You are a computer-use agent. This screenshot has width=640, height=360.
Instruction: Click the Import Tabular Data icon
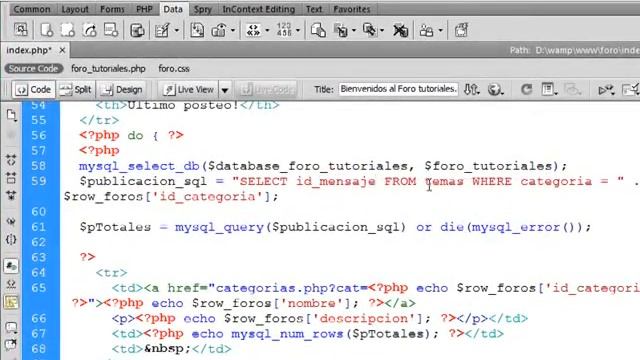coord(21,30)
